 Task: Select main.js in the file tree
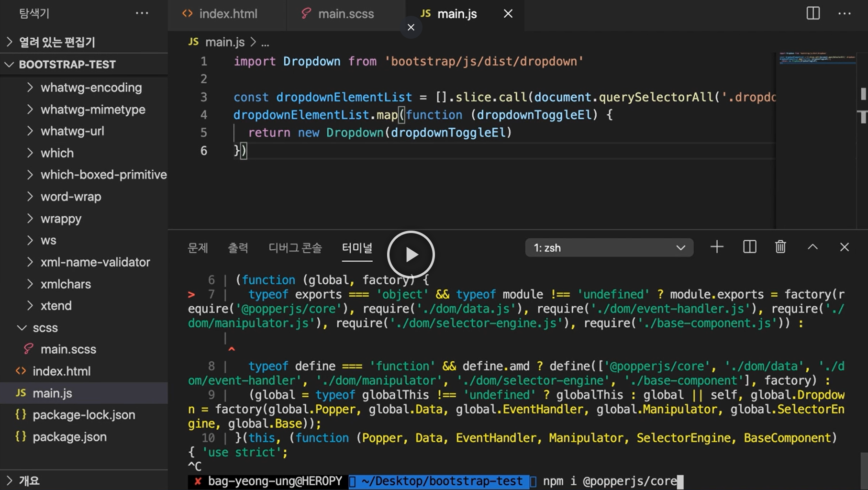tap(84, 393)
